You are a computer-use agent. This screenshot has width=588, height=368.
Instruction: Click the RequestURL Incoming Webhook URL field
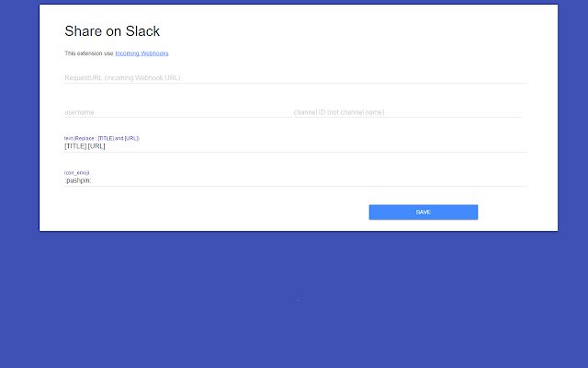[x=296, y=77]
